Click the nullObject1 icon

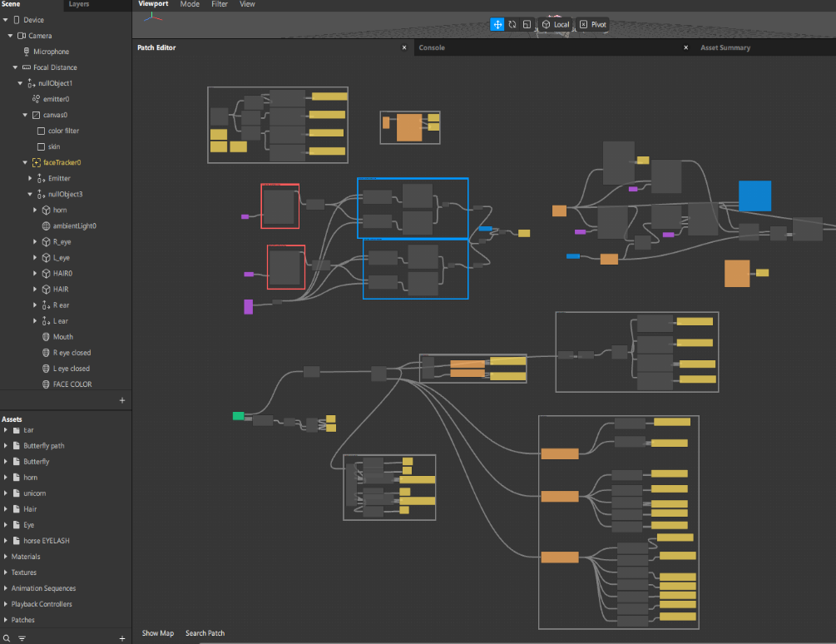[x=32, y=83]
